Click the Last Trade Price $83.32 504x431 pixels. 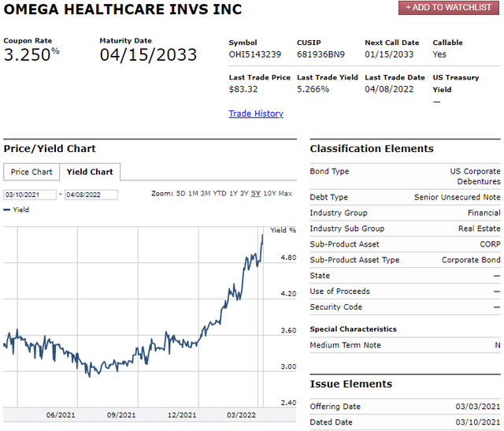[x=243, y=89]
